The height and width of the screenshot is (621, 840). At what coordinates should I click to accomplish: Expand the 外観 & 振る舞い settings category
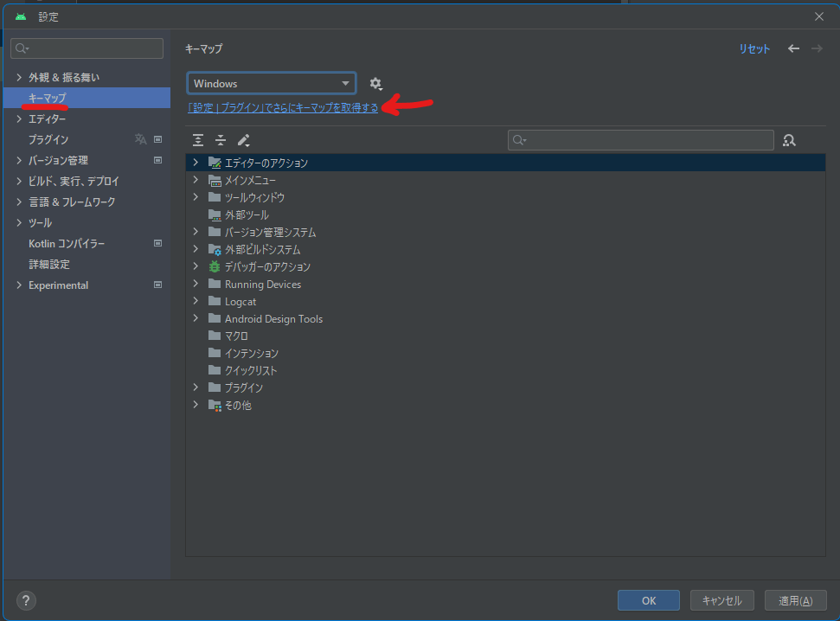[19, 77]
